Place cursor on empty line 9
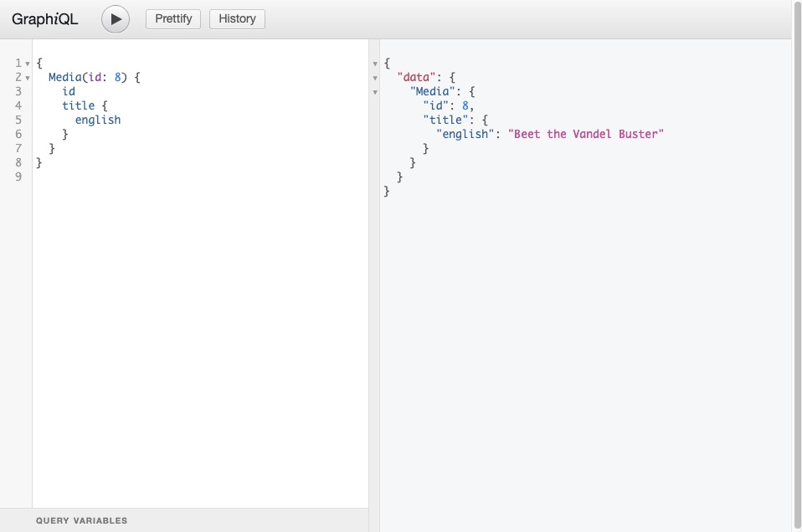Image resolution: width=802 pixels, height=532 pixels. coord(199,176)
